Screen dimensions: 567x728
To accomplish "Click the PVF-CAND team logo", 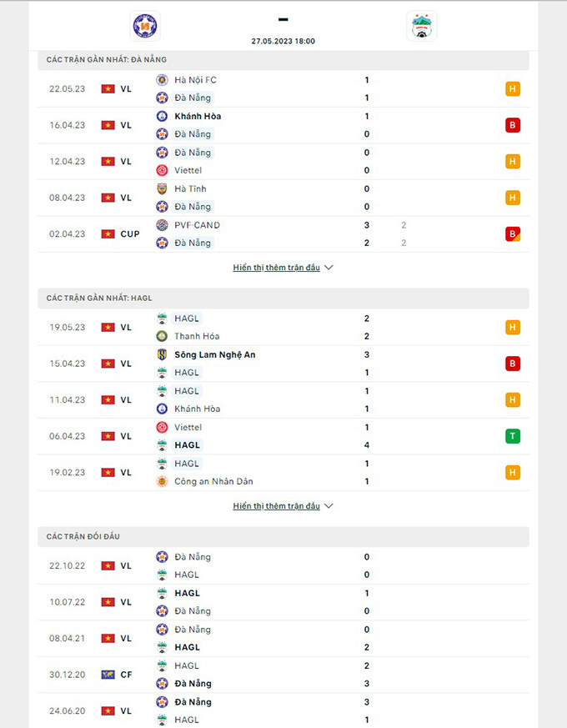I will [162, 225].
